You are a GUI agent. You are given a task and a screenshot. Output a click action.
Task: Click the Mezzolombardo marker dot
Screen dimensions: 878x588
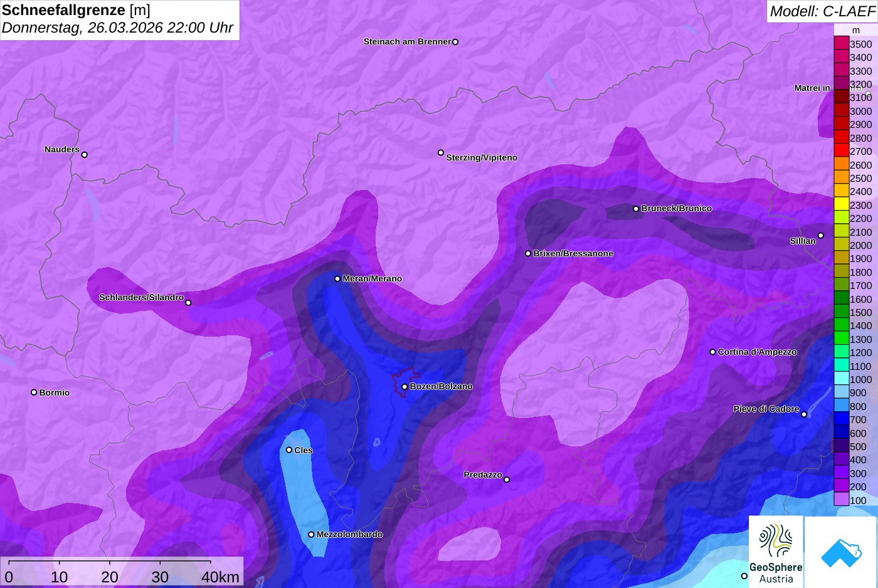311,535
